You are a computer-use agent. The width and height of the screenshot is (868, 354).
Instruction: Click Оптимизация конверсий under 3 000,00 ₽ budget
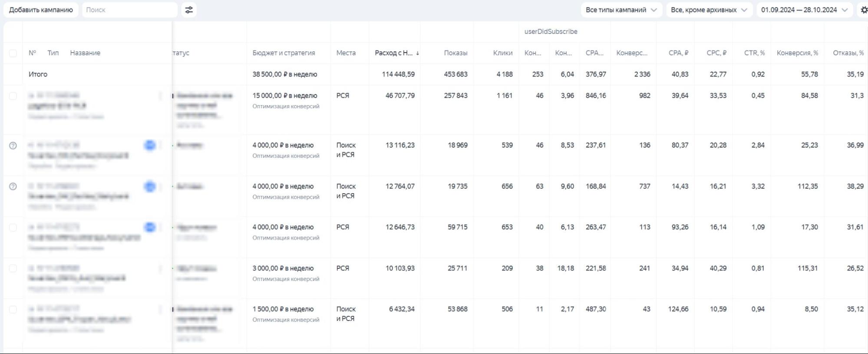(x=286, y=279)
